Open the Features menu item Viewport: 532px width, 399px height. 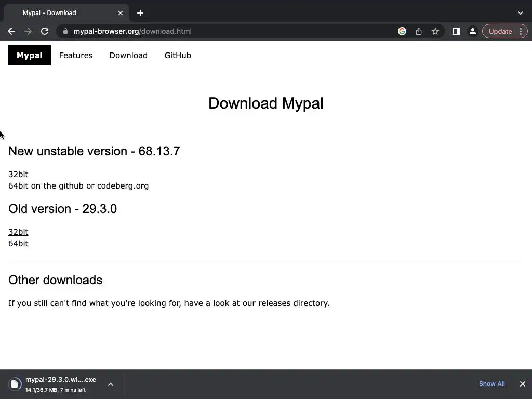[76, 55]
